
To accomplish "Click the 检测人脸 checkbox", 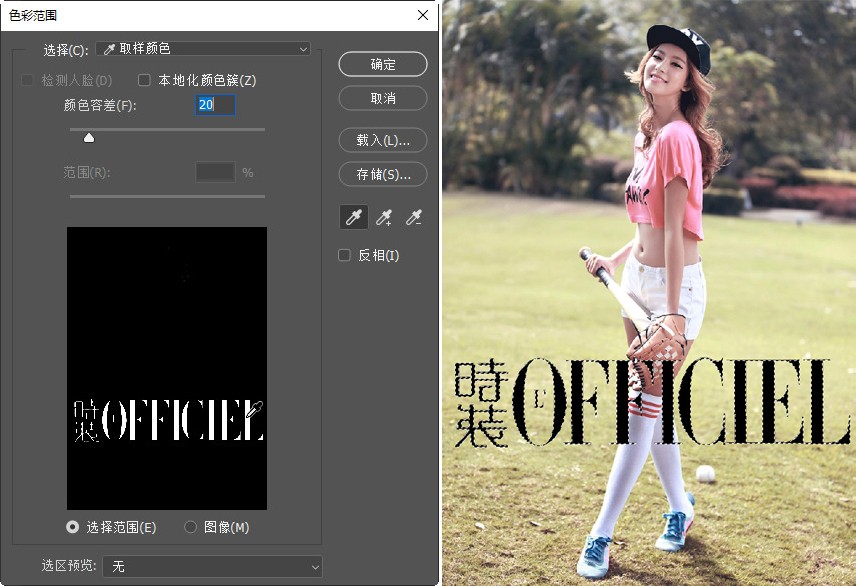I will coord(28,80).
